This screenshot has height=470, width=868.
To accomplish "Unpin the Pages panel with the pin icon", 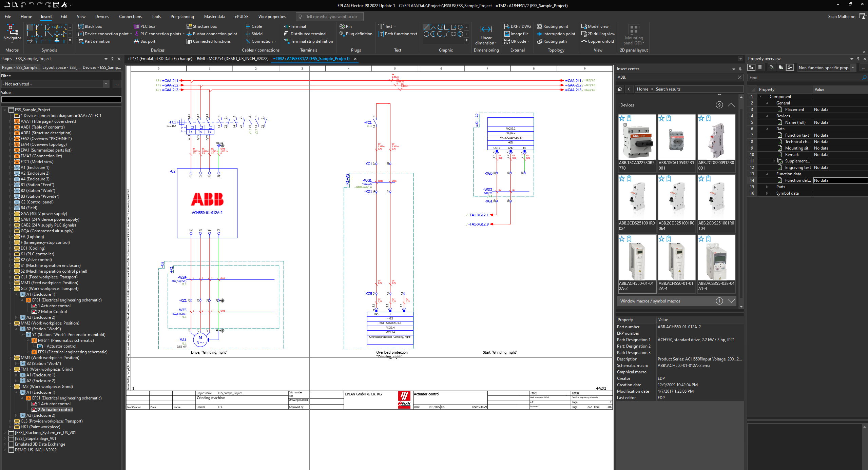I will point(112,58).
